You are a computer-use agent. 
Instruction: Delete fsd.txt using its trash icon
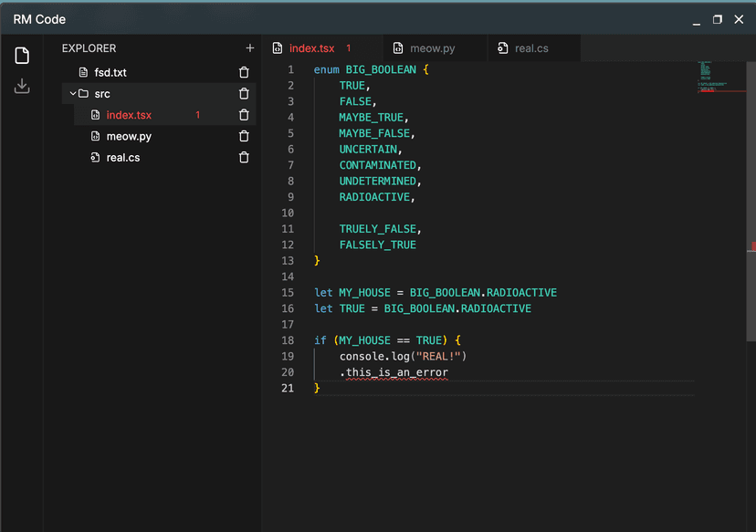(244, 72)
